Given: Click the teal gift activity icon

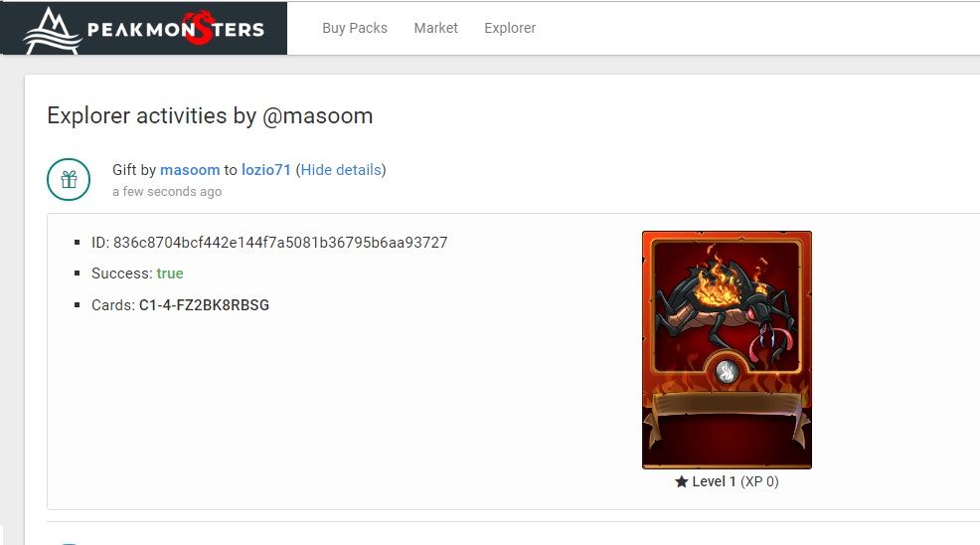Looking at the screenshot, I should click(x=69, y=180).
